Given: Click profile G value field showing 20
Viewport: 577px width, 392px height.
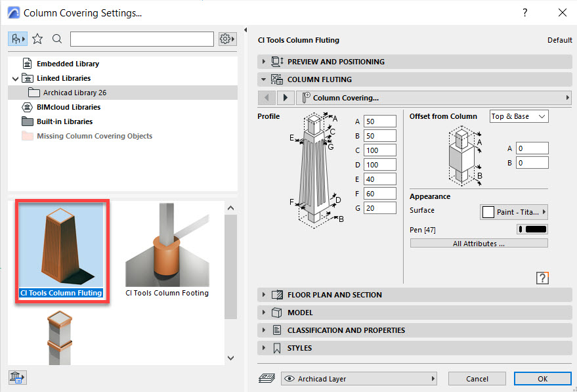Looking at the screenshot, I should coord(380,208).
